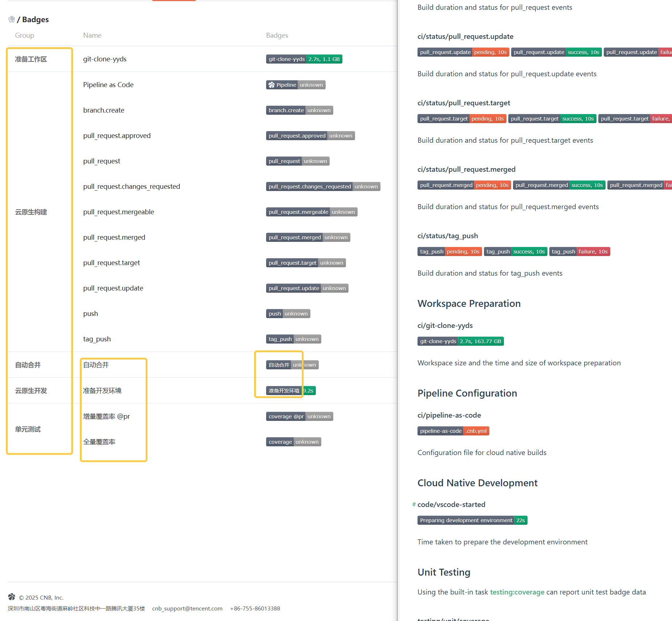
Task: Click the Preparing development environment 22s badge
Action: point(472,520)
